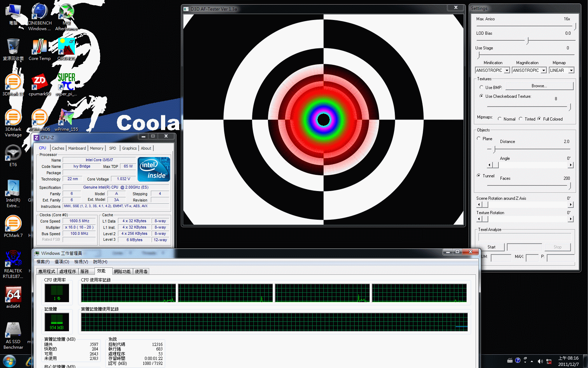Click Scene Rotation right arrow
The height and width of the screenshot is (368, 588).
571,204
